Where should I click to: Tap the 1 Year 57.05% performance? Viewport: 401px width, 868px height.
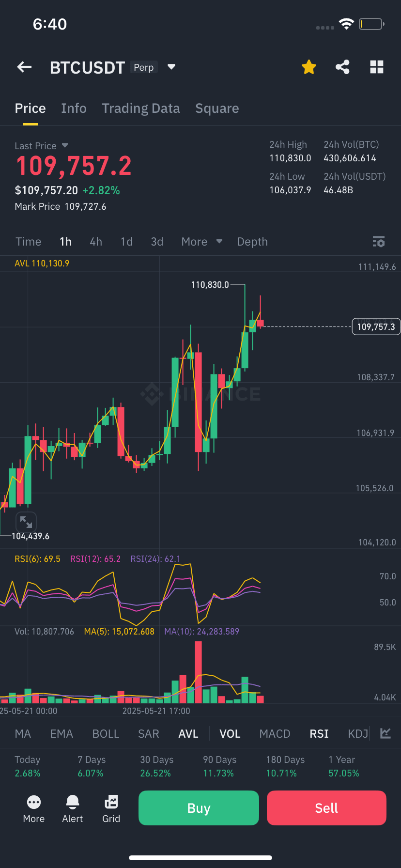[344, 766]
